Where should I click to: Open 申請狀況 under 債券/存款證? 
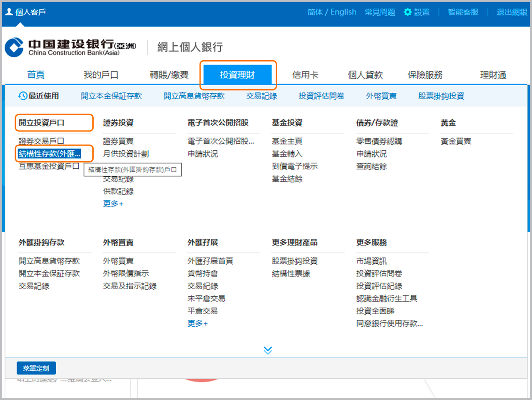[372, 154]
